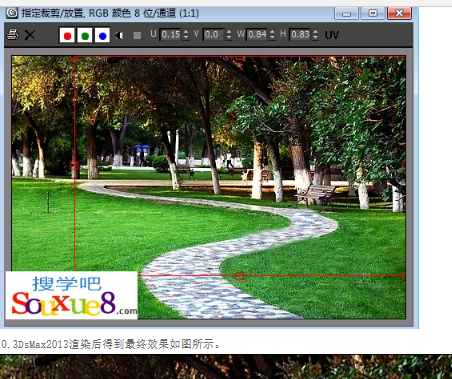
Task: Maximize the crop/placement window
Action: click(373, 13)
